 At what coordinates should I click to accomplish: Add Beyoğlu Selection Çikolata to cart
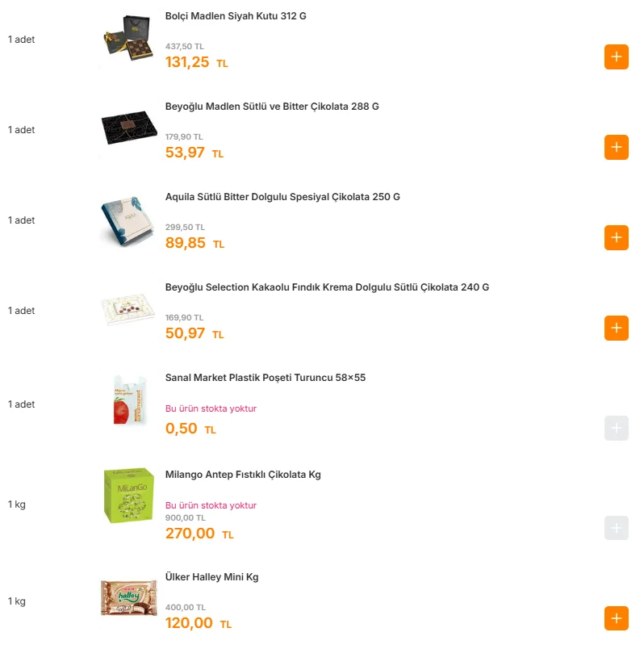[x=616, y=329]
